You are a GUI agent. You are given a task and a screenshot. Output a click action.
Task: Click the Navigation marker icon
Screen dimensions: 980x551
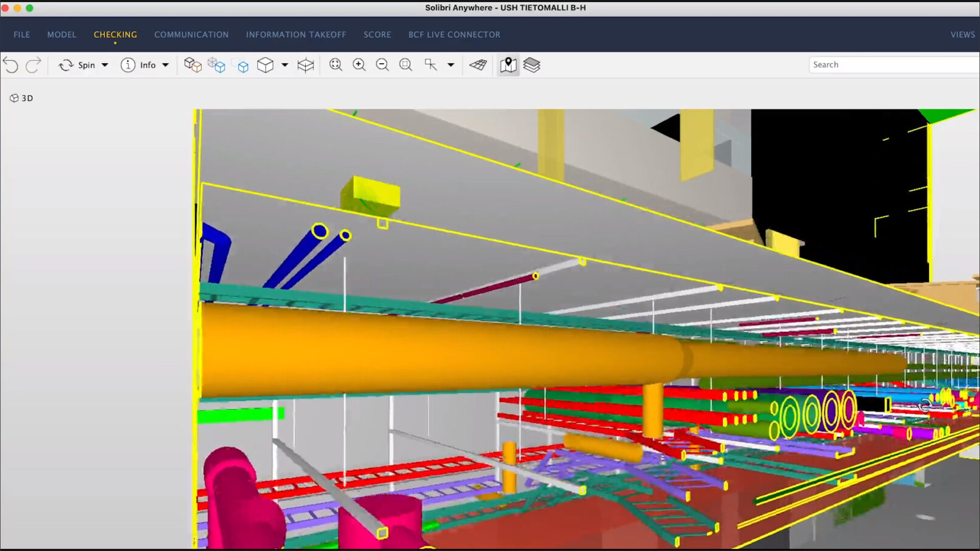pos(508,64)
